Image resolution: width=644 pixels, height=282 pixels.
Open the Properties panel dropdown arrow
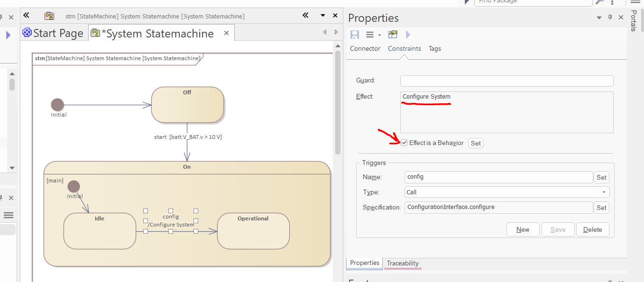point(599,18)
